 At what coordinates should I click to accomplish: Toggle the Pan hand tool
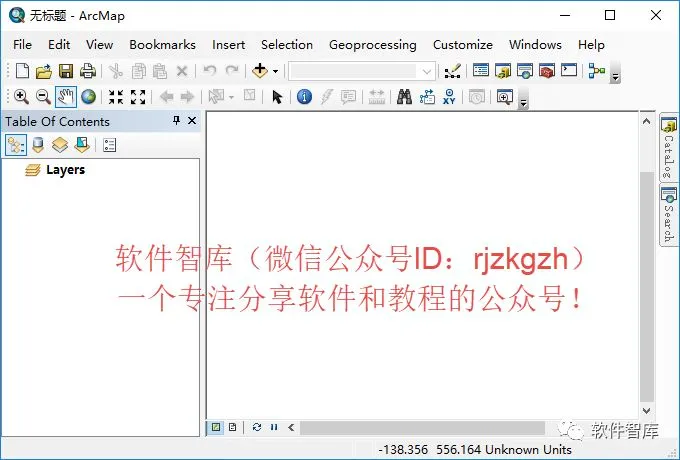coord(66,97)
